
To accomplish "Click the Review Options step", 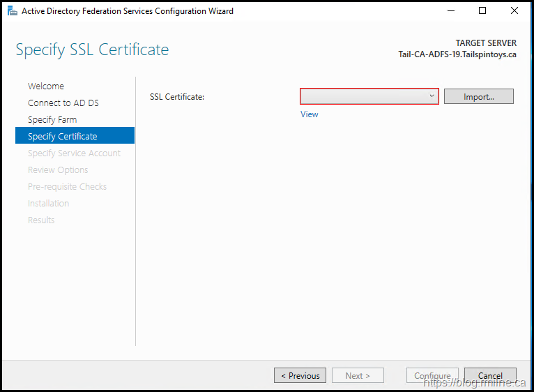I will [58, 170].
